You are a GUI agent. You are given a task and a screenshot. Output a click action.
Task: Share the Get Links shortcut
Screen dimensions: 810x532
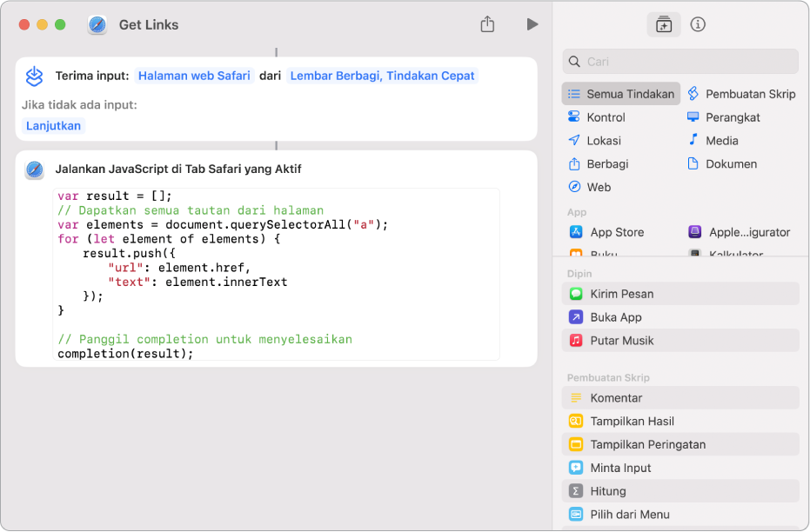click(x=487, y=24)
